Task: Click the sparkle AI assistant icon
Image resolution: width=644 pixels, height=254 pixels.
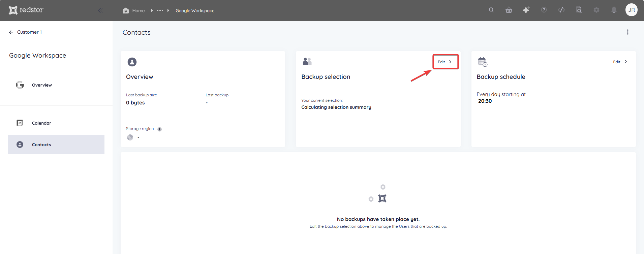Action: [x=526, y=10]
